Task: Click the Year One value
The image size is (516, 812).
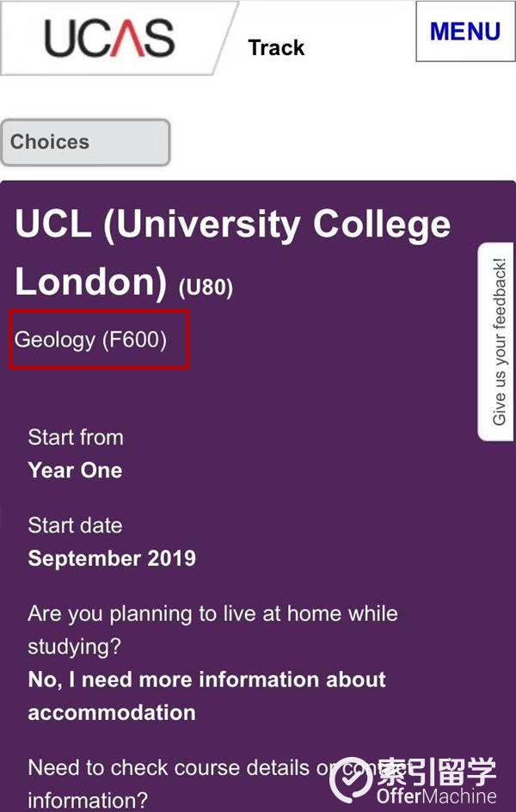Action: 75,471
